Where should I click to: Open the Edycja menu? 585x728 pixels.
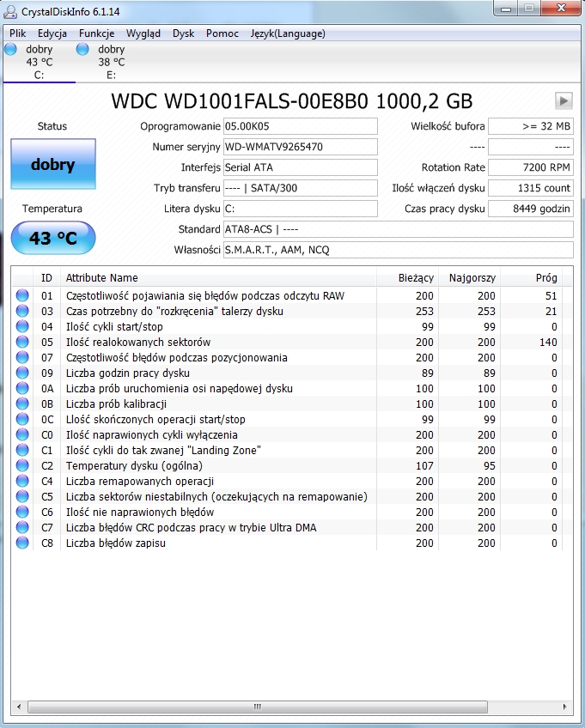(52, 33)
